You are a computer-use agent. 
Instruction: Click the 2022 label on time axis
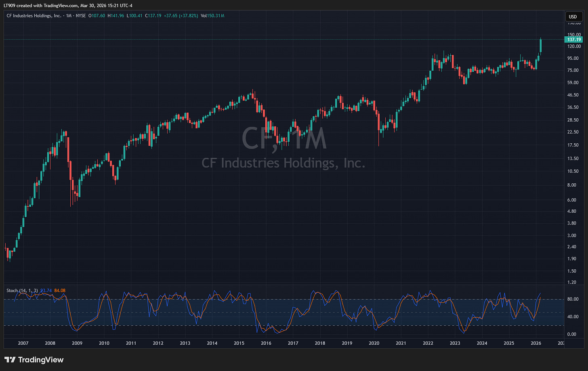coord(428,343)
